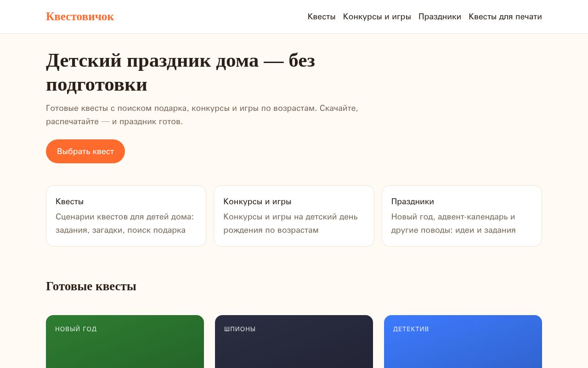Open the Праздники category card
Viewport: 588px width, 368px height.
(x=462, y=216)
